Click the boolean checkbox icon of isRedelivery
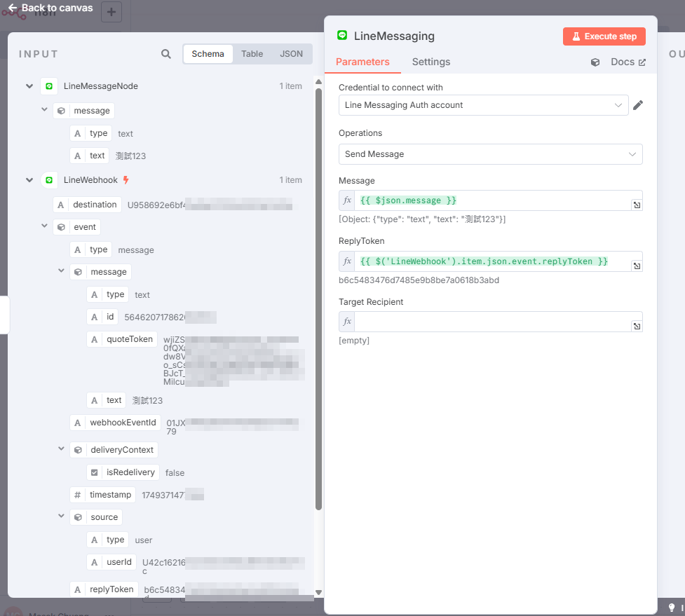Screen dimensions: 685x616 [x=95, y=472]
